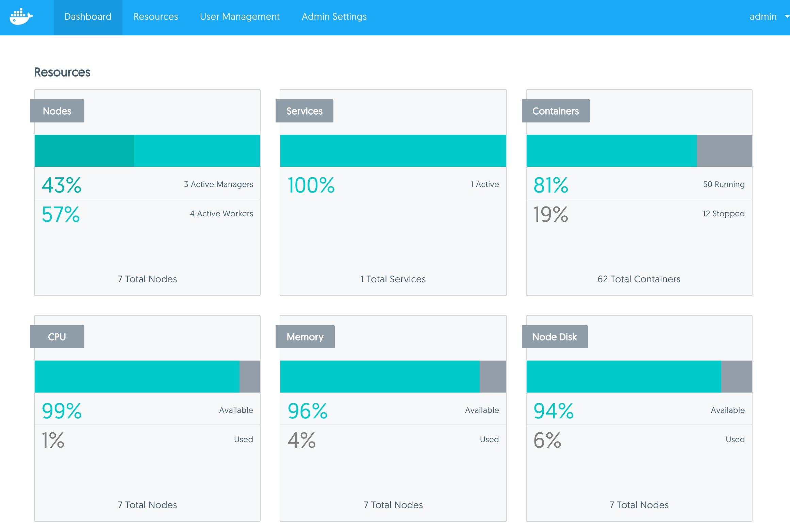Click the Docker whale logo

pos(21,17)
